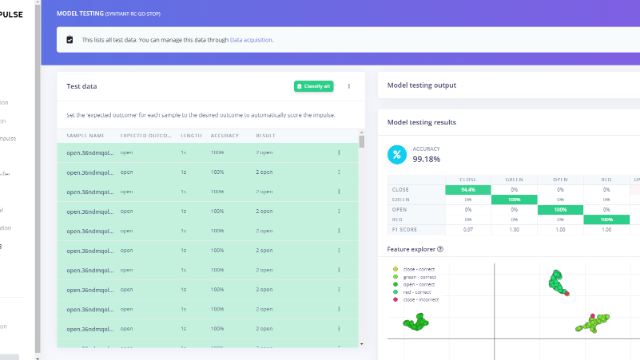Click the green 94.4% CLOSE confusion matrix cell
640x360 pixels.
[x=468, y=190]
